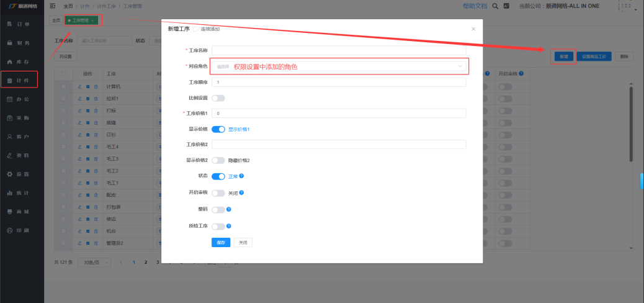Click the 办公 calendar icon in the sidebar

[10, 99]
